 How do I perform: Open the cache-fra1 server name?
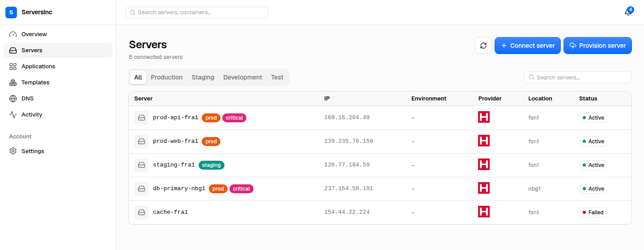point(170,212)
